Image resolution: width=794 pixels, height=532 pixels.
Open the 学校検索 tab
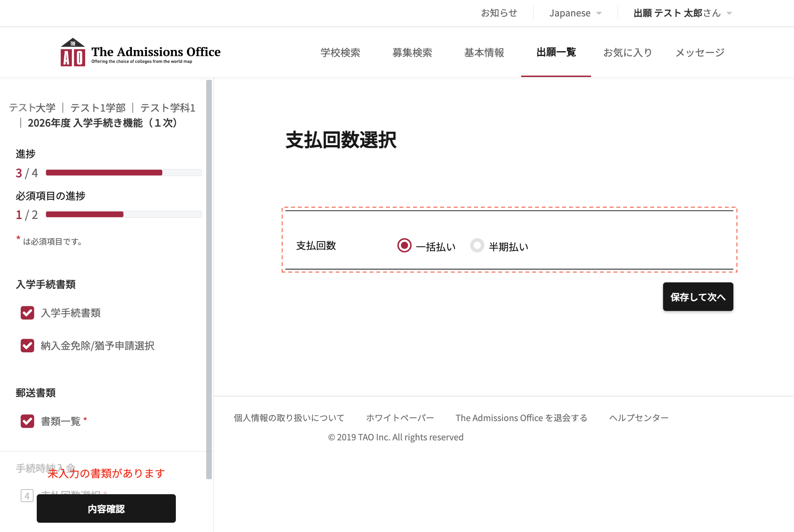click(340, 52)
